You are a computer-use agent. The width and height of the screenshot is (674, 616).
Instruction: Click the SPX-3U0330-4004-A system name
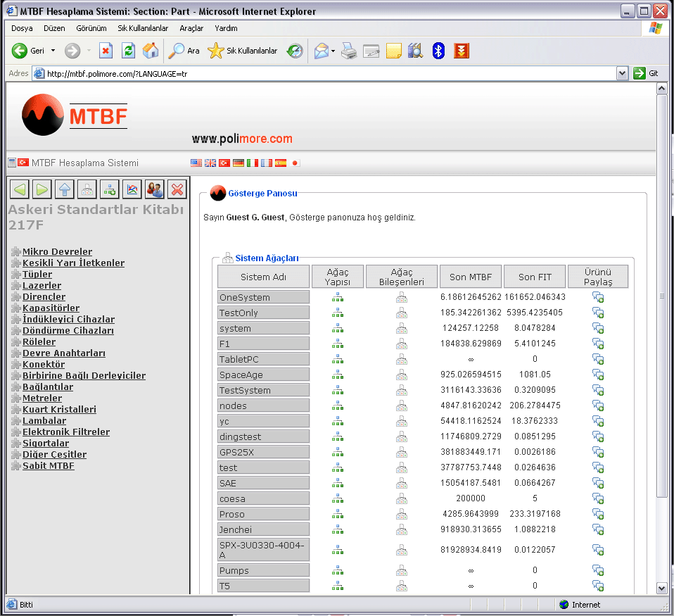click(x=264, y=550)
